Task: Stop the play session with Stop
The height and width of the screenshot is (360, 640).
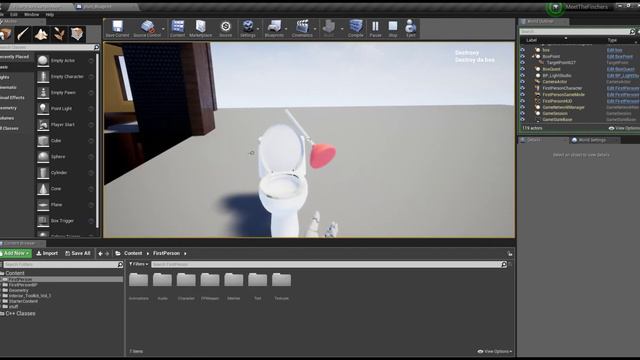Action: click(393, 29)
